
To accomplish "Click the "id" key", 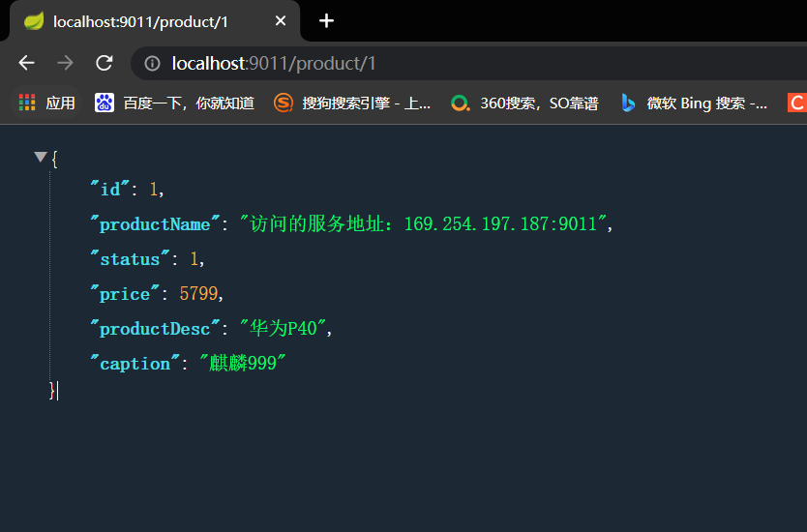I will [x=110, y=189].
